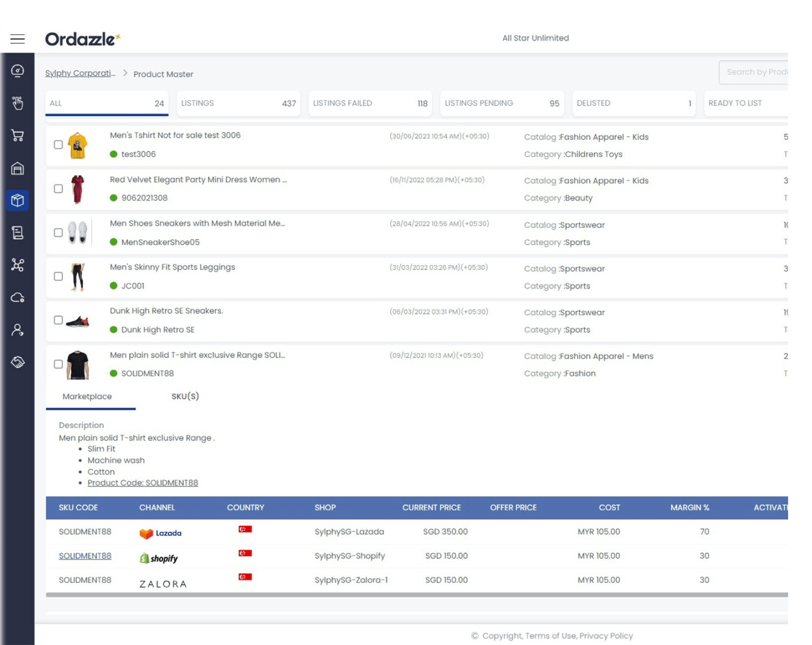Click the cloud sync sidebar icon
Viewport: 812px width, 645px height.
coord(17,298)
